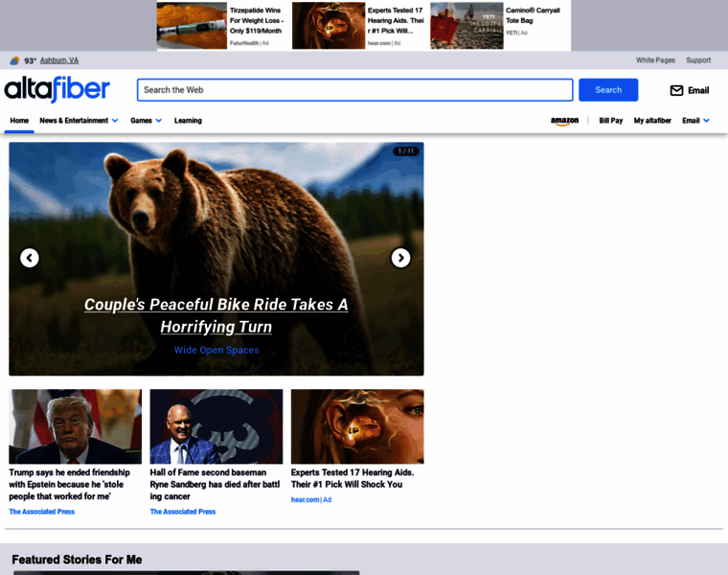Expand the Email menu chevron in navbar
Image resolution: width=728 pixels, height=575 pixels.
707,121
